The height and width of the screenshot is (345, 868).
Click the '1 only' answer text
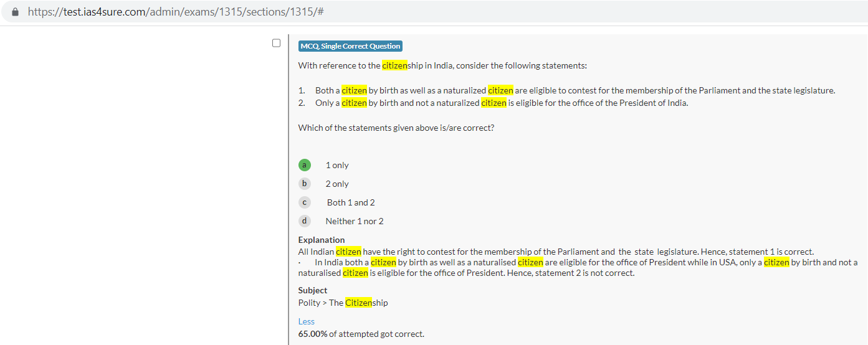tap(337, 165)
